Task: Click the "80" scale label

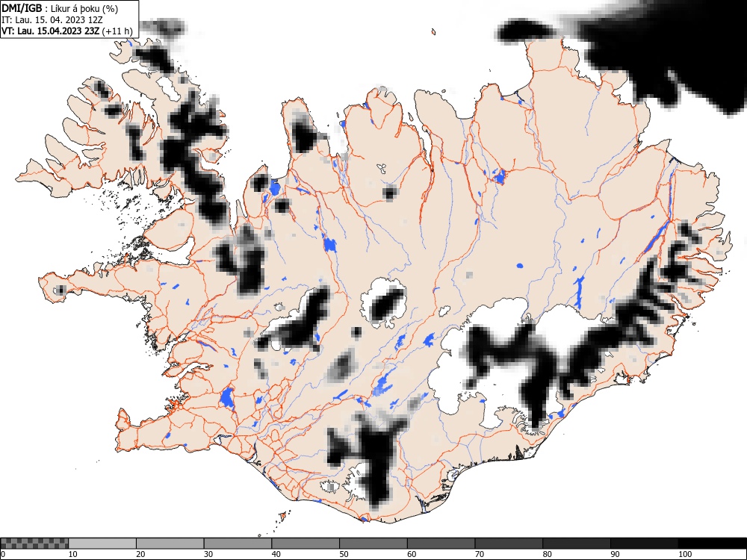Action: [x=547, y=554]
